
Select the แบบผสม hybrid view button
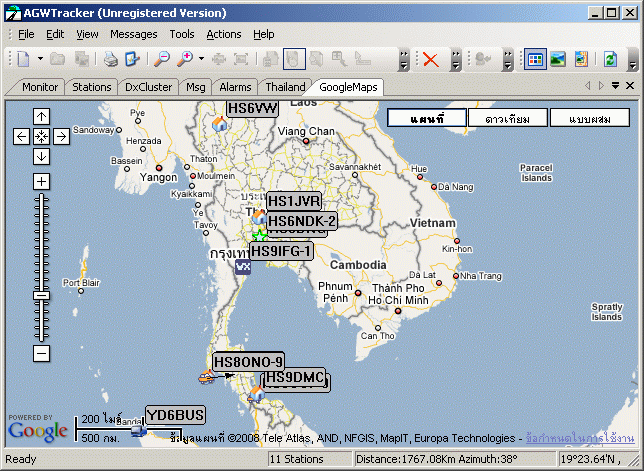590,118
